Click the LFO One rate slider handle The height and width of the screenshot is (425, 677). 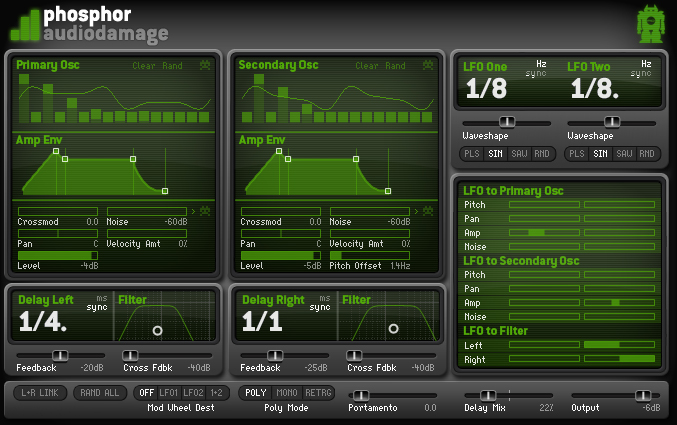[x=507, y=122]
